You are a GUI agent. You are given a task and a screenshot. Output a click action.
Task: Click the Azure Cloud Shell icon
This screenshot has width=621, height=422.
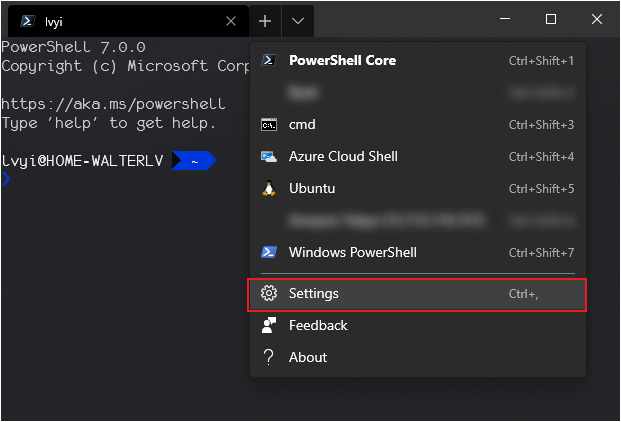coord(268,157)
